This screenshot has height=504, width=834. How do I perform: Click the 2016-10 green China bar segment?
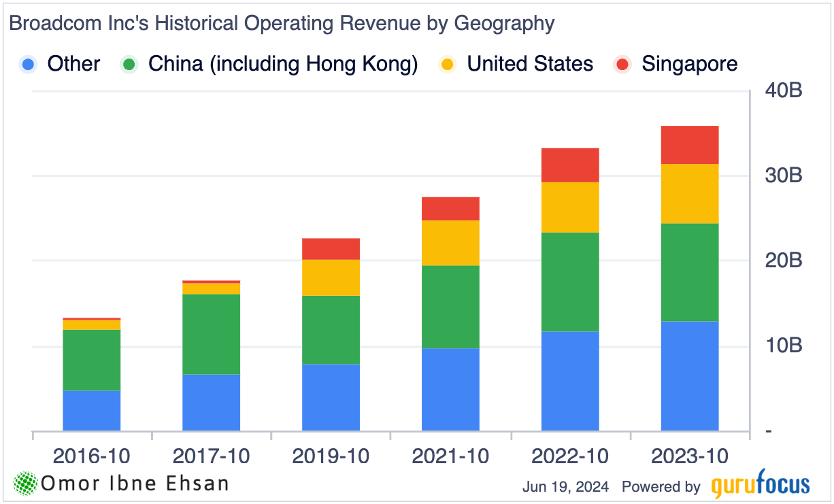coord(92,360)
